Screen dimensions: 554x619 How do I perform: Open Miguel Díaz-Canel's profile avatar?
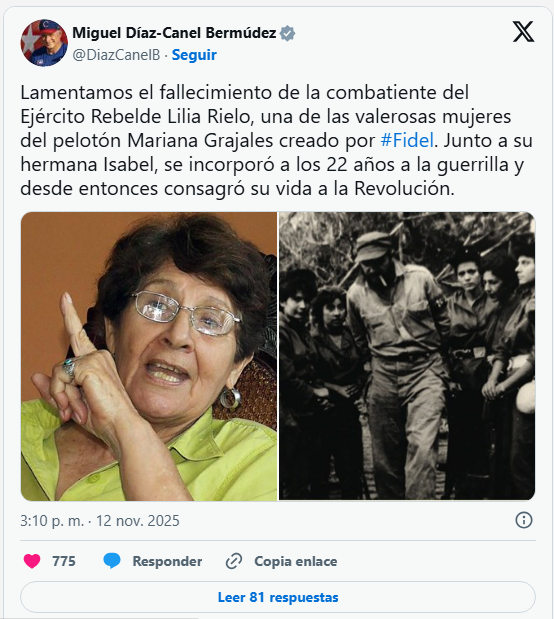tap(44, 43)
